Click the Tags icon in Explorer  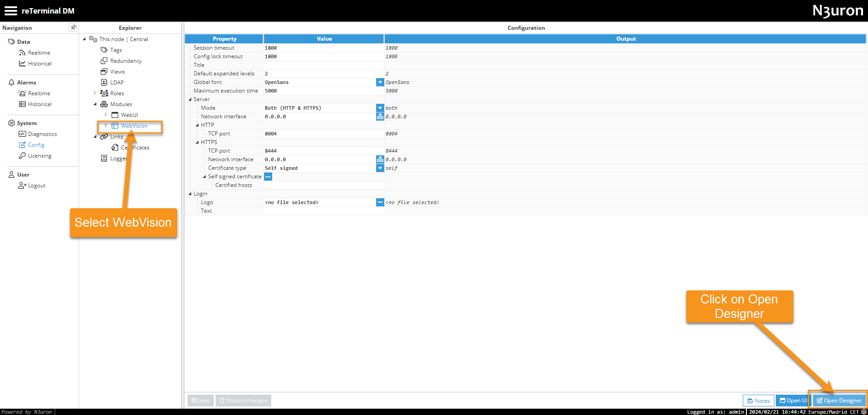(x=104, y=50)
